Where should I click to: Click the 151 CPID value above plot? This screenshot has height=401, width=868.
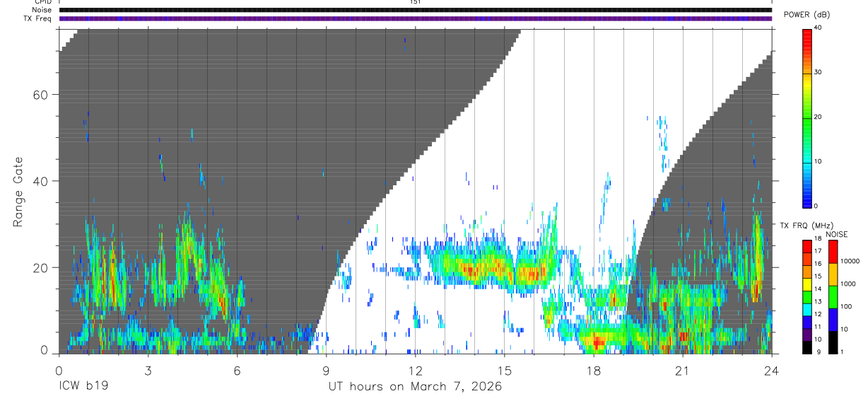[x=415, y=2]
